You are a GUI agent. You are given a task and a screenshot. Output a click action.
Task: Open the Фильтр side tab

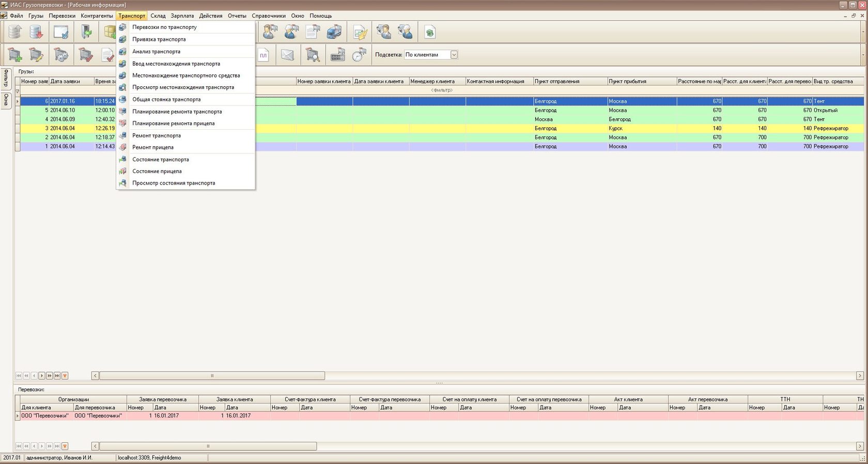(x=6, y=78)
